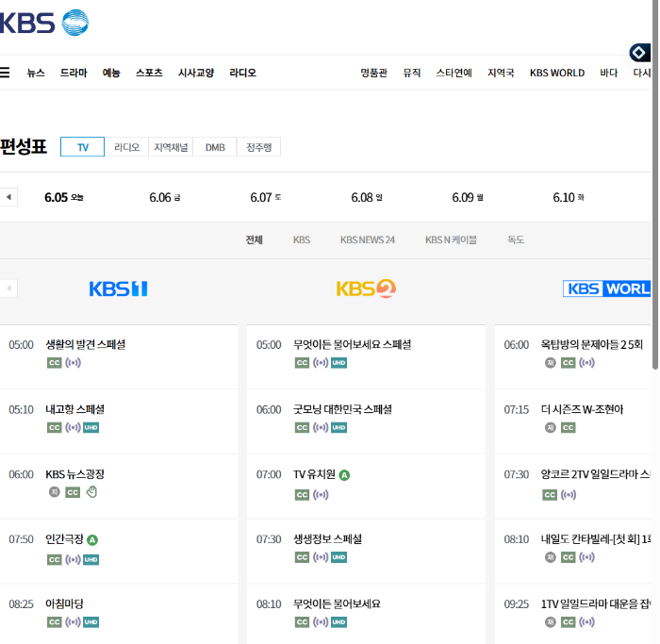Click CC icon under 1TV 일일드라마 대운을 잡아라

[569, 622]
